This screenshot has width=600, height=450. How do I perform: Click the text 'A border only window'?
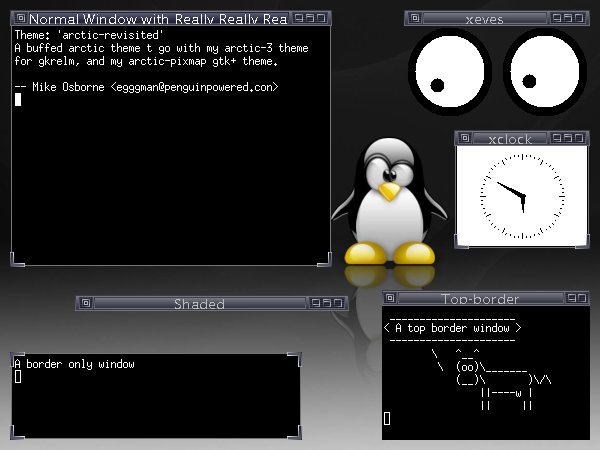click(x=75, y=364)
